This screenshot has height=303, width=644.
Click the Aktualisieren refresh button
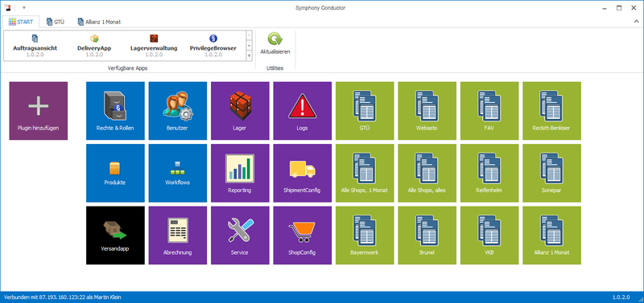(275, 45)
